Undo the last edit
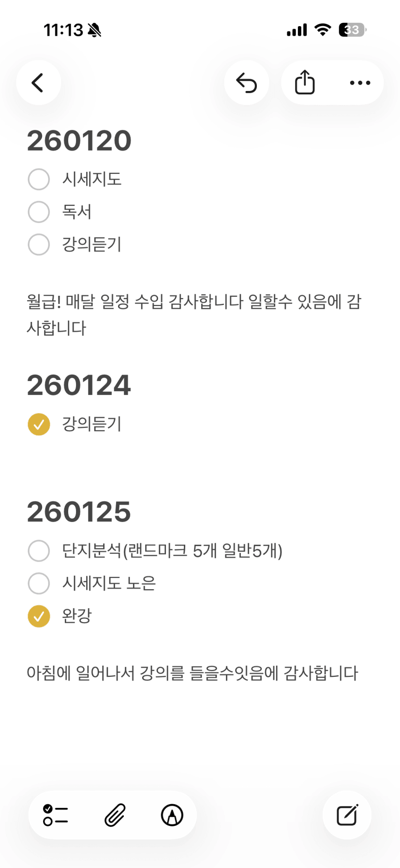Image resolution: width=400 pixels, height=868 pixels. pos(246,83)
